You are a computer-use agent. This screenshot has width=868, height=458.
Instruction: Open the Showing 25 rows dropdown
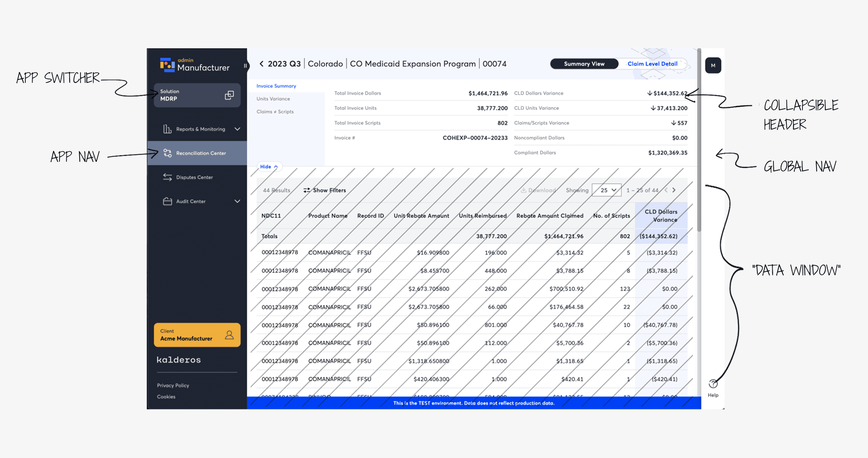tap(607, 190)
